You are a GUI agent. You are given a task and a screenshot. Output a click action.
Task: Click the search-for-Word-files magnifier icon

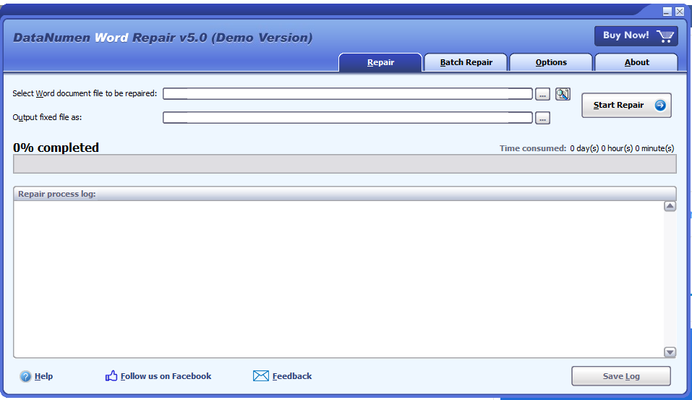[563, 94]
